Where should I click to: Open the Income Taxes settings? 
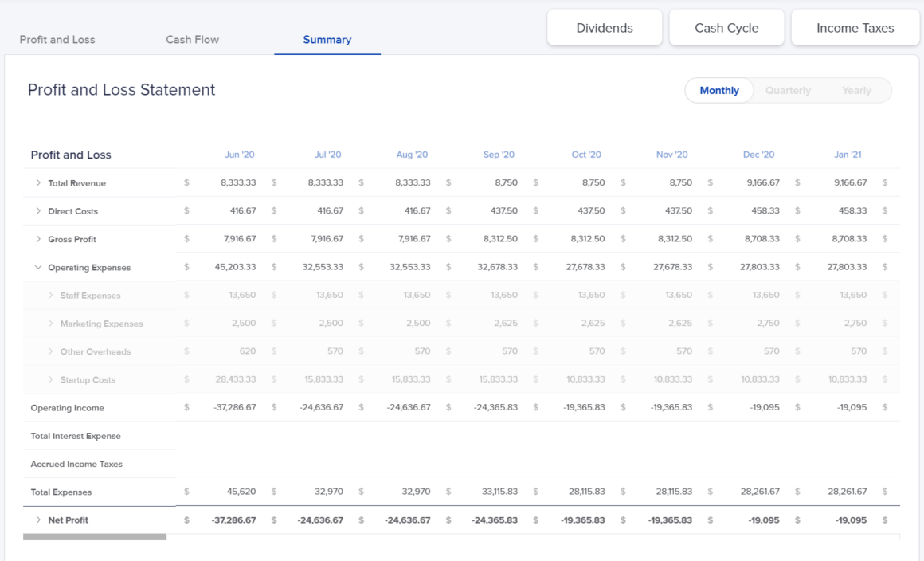click(854, 27)
